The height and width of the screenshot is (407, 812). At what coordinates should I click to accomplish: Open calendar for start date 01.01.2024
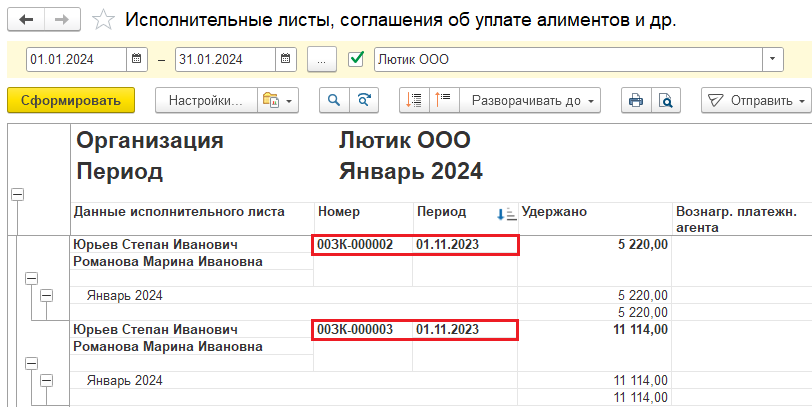pyautogui.click(x=137, y=59)
